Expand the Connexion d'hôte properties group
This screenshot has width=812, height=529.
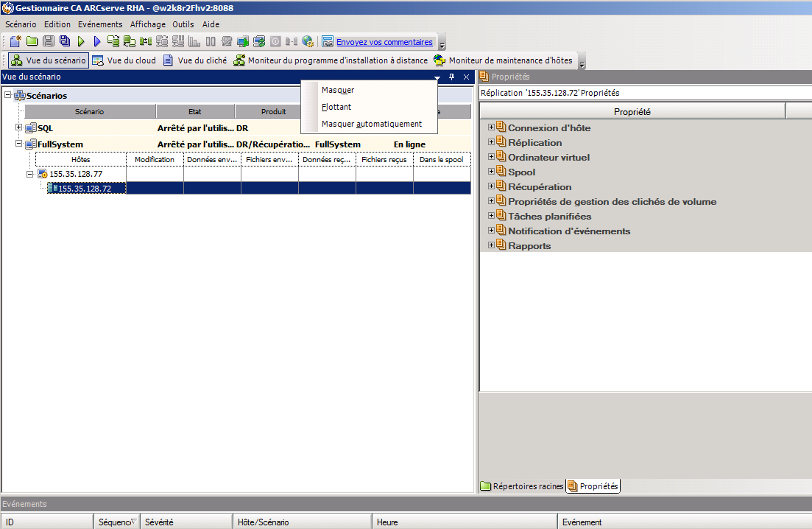click(491, 127)
